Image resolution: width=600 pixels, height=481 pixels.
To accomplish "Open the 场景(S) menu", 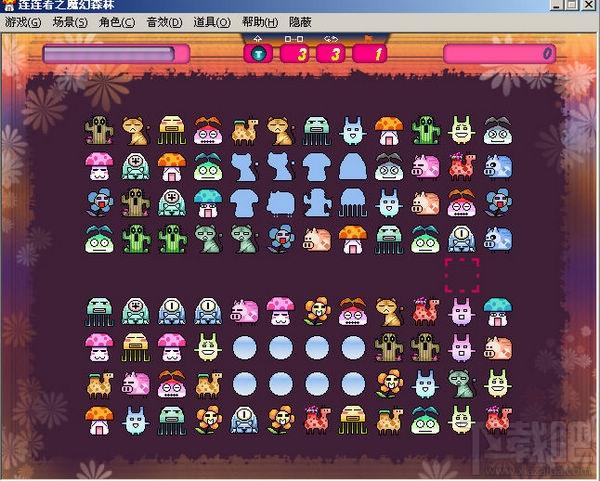I will [x=70, y=23].
